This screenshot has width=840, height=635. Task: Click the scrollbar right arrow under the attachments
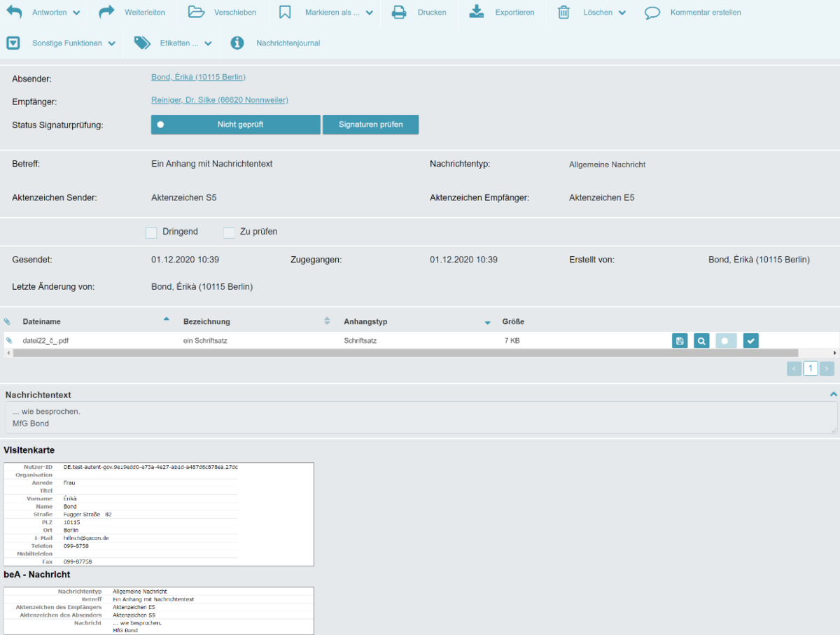click(834, 353)
